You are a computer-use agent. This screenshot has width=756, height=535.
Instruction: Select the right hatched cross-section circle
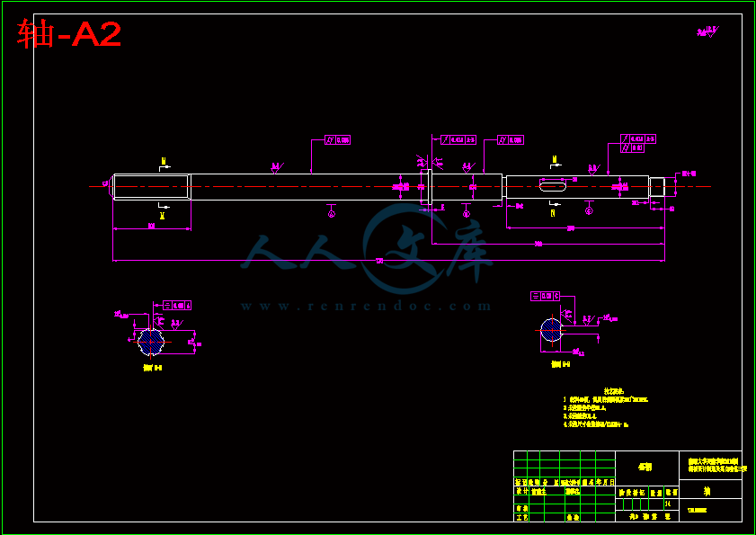click(552, 330)
